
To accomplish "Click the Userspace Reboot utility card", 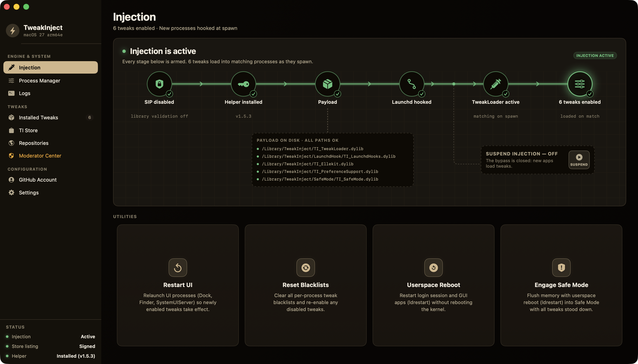I will [x=433, y=285].
